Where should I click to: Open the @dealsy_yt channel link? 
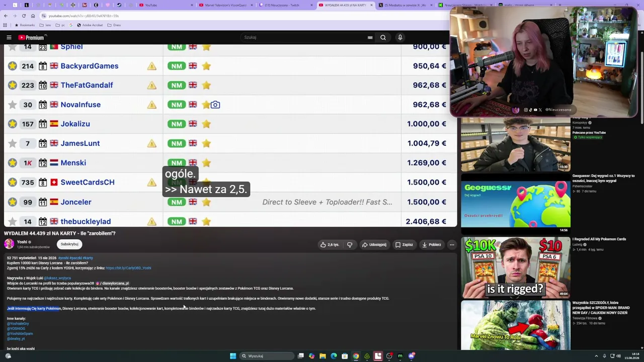(16, 339)
